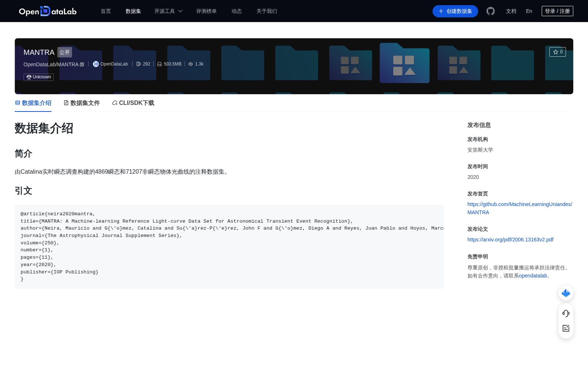Image resolution: width=588 pixels, height=368 pixels.
Task: Click the views eye icon showing 1.3k
Action: (191, 64)
